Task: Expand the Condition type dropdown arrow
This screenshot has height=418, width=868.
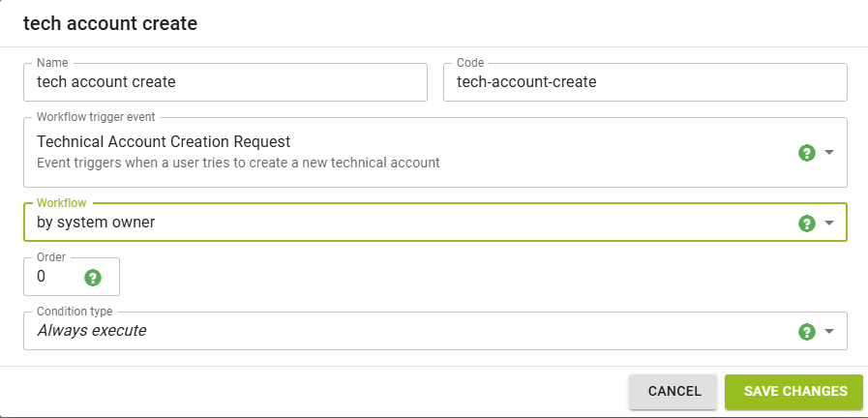Action: coord(829,331)
